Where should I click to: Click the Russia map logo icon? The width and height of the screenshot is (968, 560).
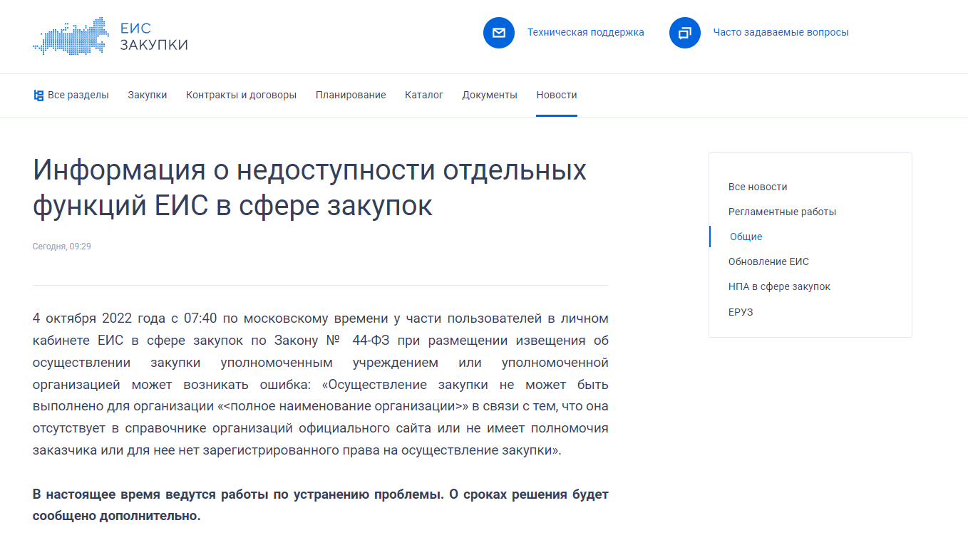click(71, 35)
